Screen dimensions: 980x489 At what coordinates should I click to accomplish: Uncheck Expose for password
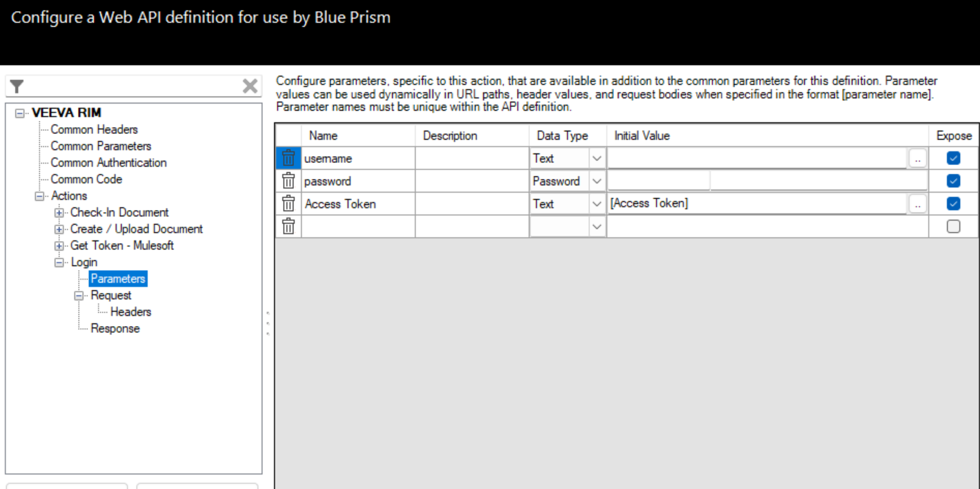pos(953,181)
